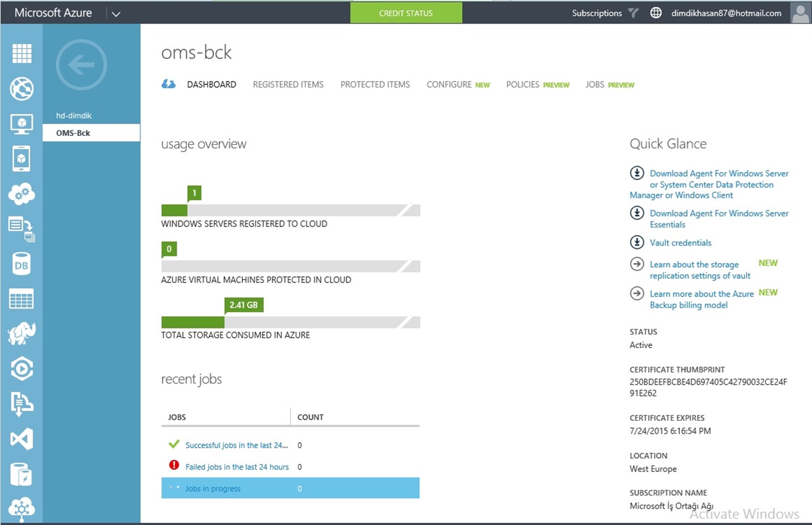Open Jobs in progress row link
This screenshot has width=812, height=525.
[x=213, y=489]
